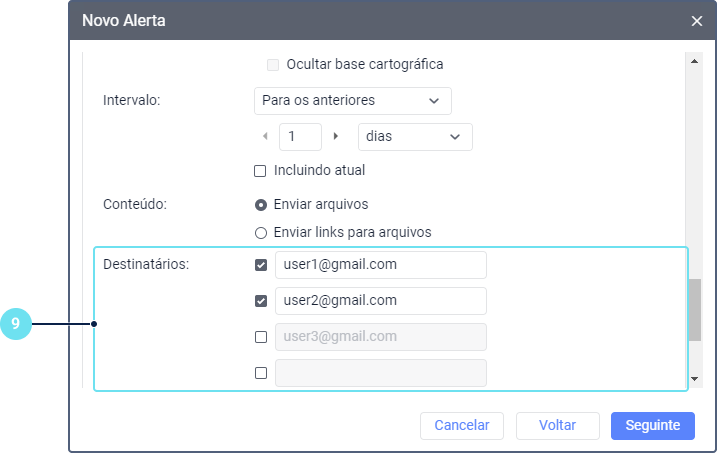The height and width of the screenshot is (453, 717).
Task: Open the Para os anteriores dropdown
Action: [352, 101]
